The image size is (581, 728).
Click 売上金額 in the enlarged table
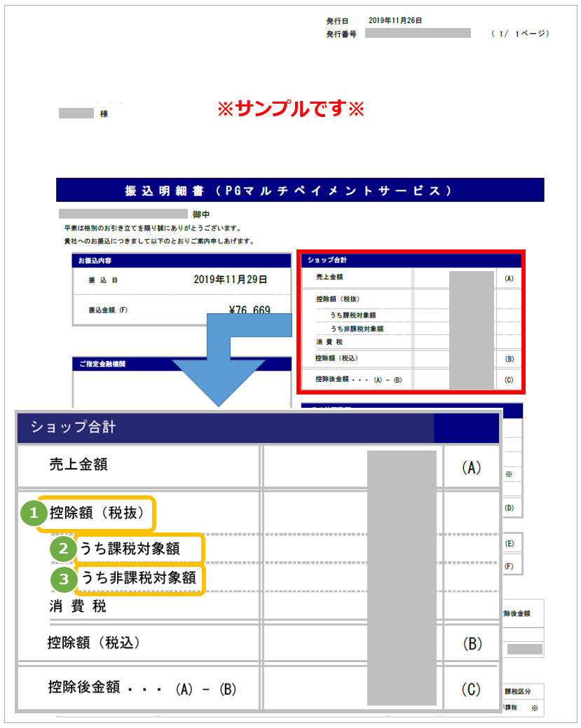coord(78,465)
